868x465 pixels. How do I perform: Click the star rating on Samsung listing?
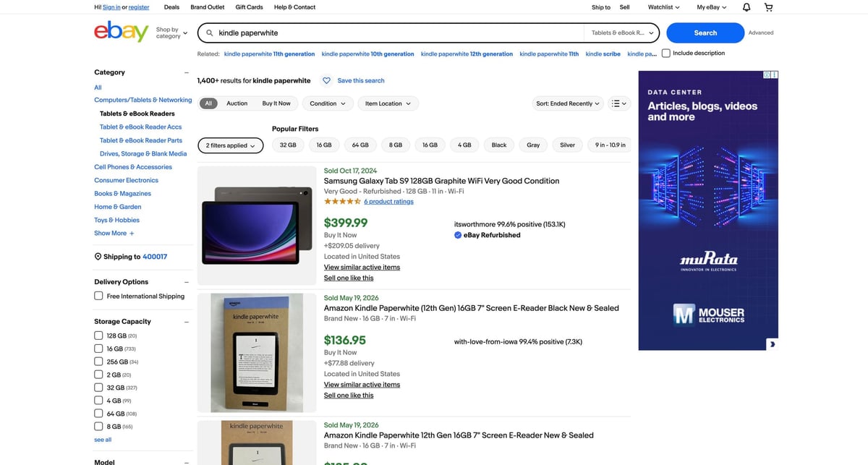click(342, 202)
